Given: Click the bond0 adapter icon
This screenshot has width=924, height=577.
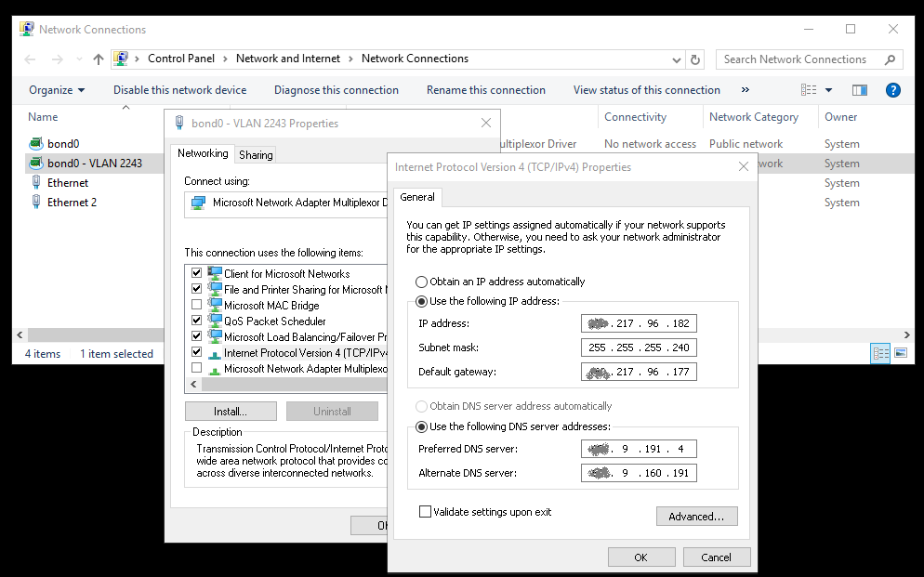Looking at the screenshot, I should click(x=36, y=144).
